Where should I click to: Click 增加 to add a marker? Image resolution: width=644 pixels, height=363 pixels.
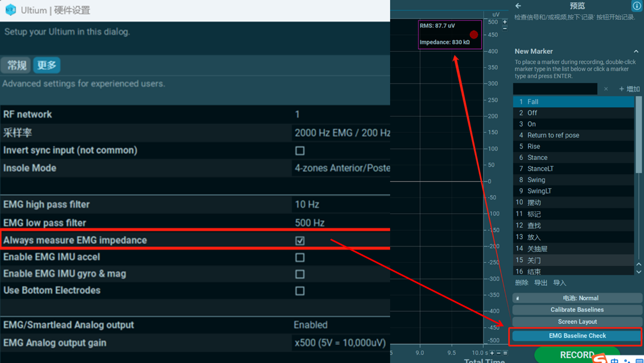629,89
